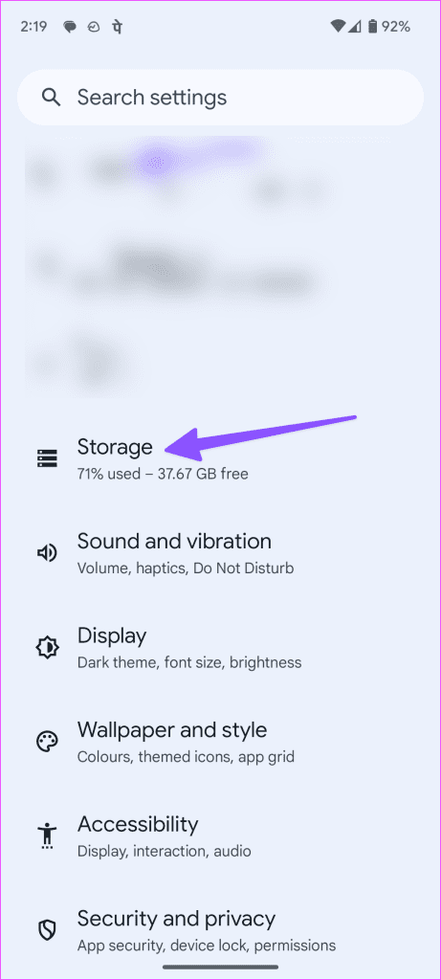Click the Sound and vibration speaker icon
The width and height of the screenshot is (441, 980).
pyautogui.click(x=47, y=553)
